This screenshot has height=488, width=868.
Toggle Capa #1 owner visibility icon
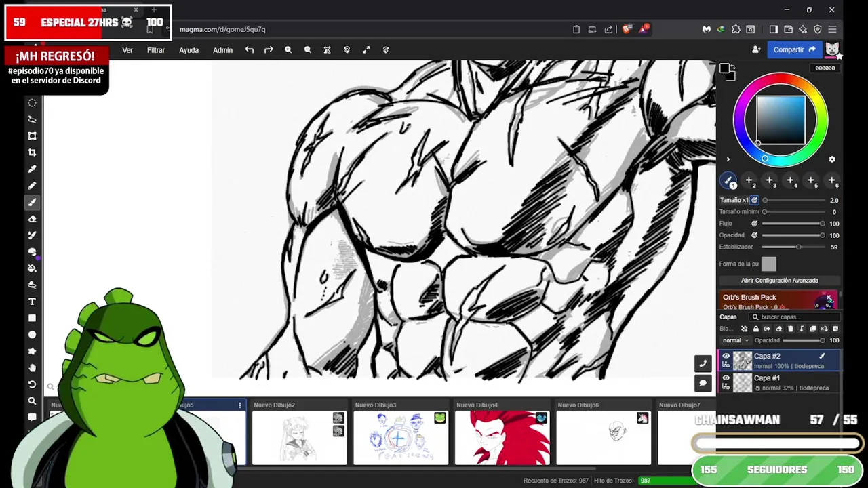pos(726,388)
